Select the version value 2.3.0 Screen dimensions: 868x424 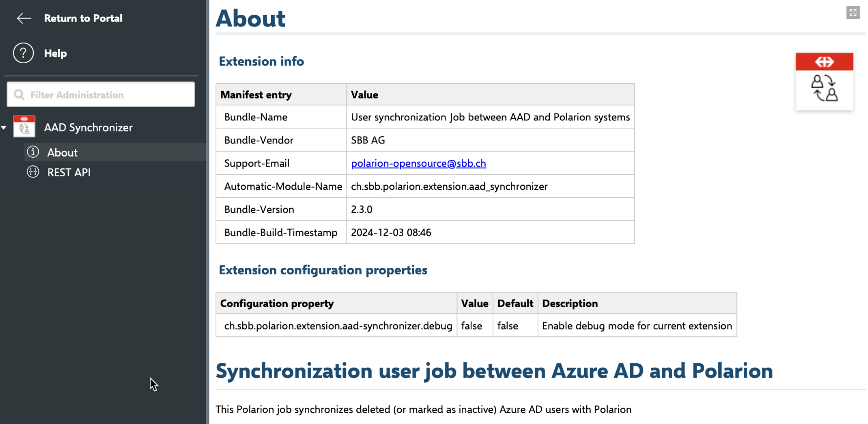[x=362, y=209]
